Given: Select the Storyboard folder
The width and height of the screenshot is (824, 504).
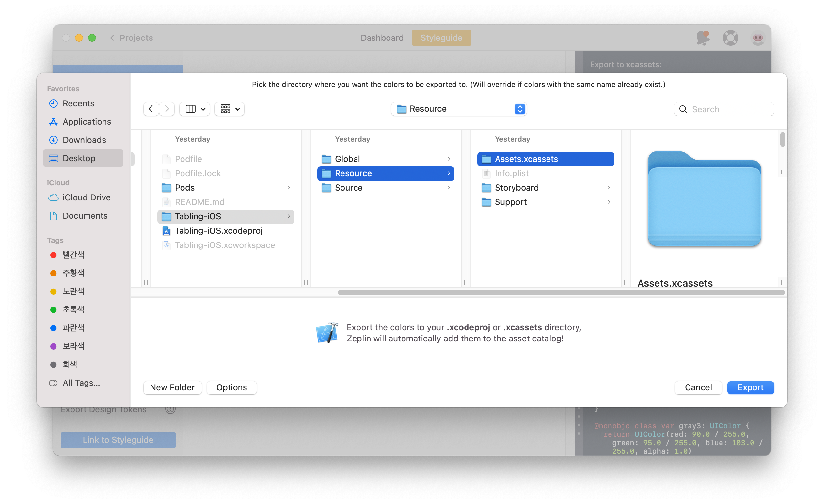Looking at the screenshot, I should (x=516, y=188).
